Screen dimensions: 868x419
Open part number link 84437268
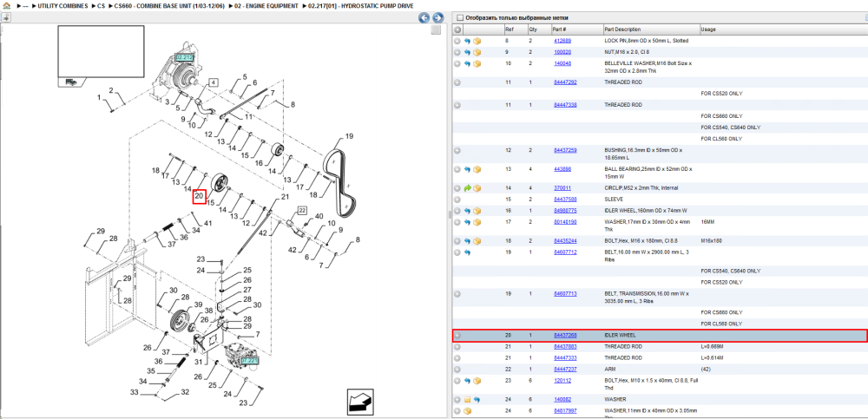click(x=565, y=336)
